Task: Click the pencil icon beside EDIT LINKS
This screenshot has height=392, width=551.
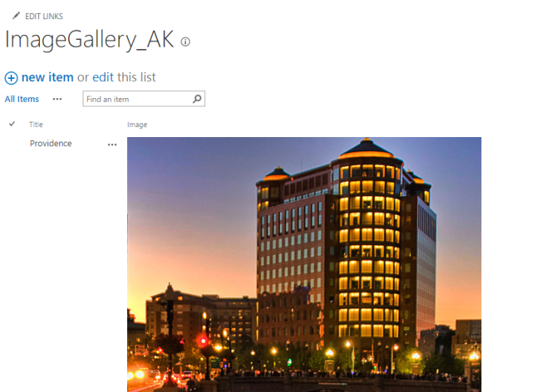Action: tap(16, 16)
